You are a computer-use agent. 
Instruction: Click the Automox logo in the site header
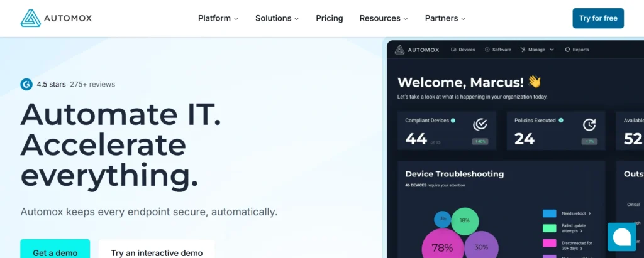point(56,18)
